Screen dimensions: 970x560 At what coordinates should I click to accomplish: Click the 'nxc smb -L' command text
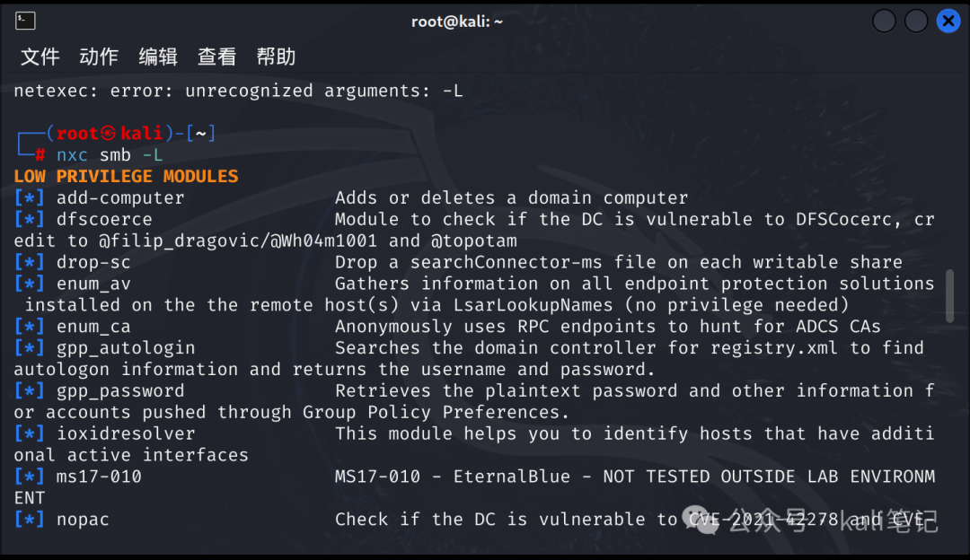110,155
